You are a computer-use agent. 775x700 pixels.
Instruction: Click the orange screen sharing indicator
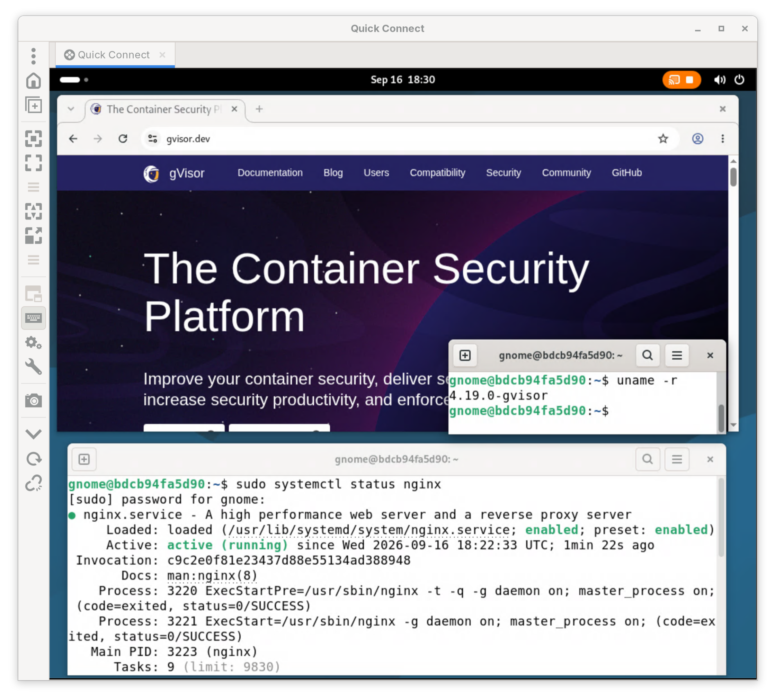tap(681, 80)
